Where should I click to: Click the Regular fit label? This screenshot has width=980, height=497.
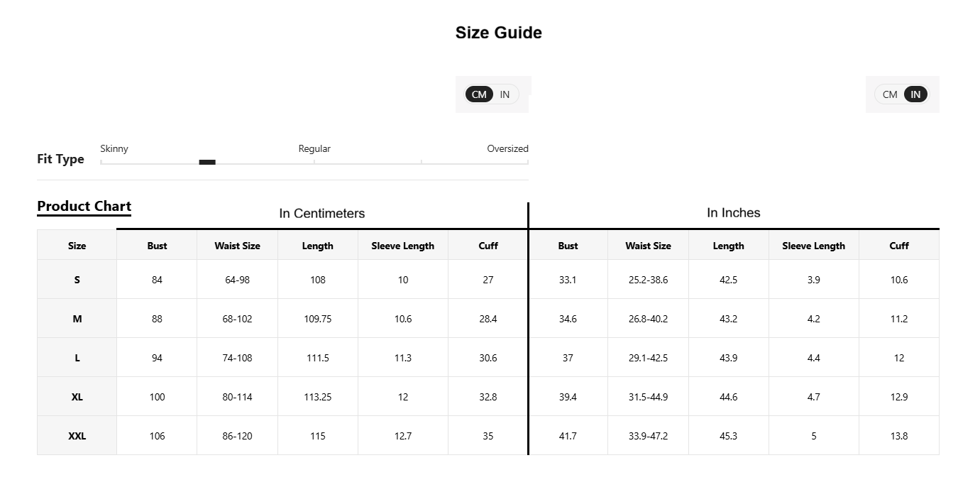314,148
